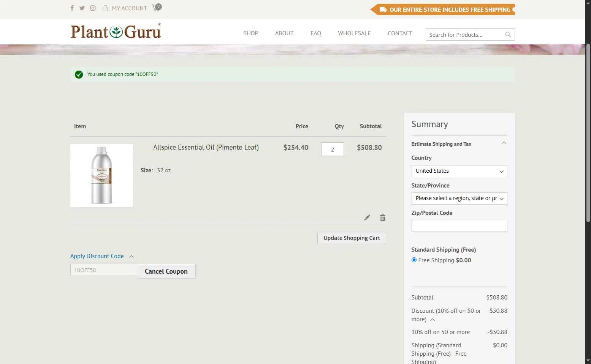Viewport: 591px width, 364px height.
Task: Open the About menu item
Action: click(284, 33)
